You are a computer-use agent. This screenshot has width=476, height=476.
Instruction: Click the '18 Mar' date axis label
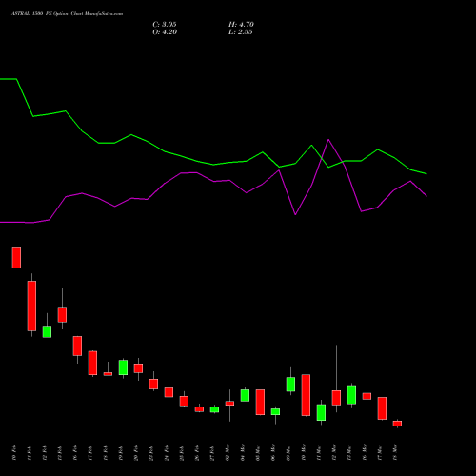tap(395, 452)
